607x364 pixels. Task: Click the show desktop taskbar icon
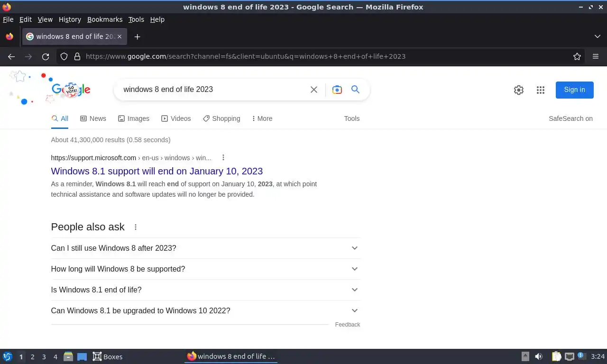pyautogui.click(x=82, y=357)
